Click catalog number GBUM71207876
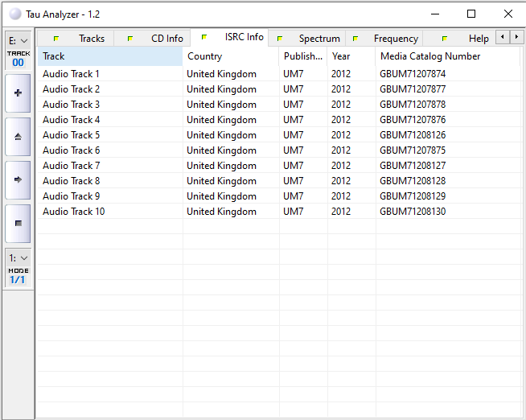The width and height of the screenshot is (526, 420). coord(413,120)
